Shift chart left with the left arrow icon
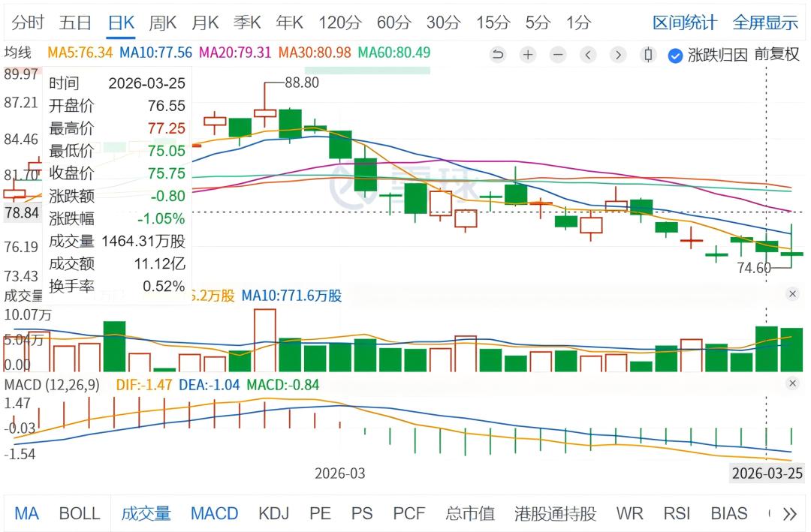The image size is (811, 532). click(x=588, y=55)
